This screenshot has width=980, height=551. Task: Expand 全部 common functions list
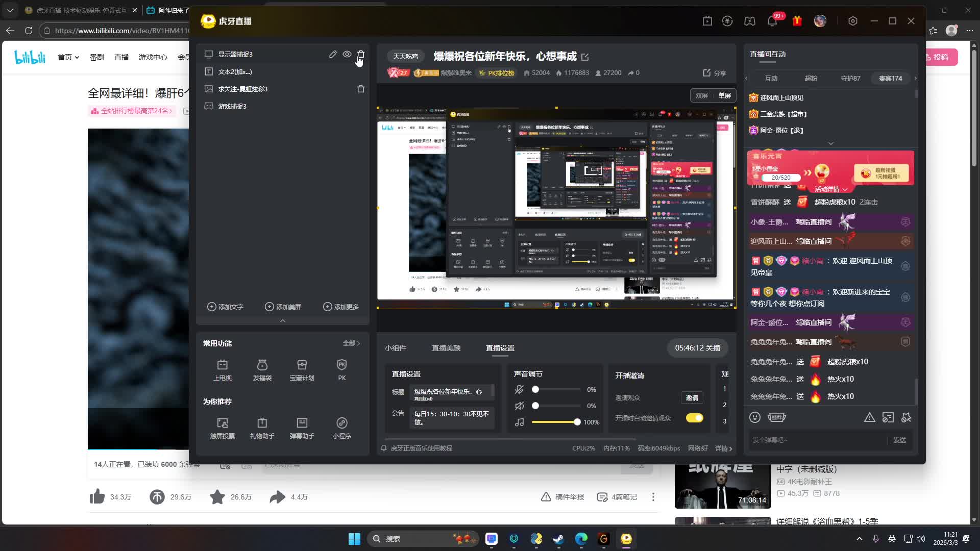click(x=351, y=343)
